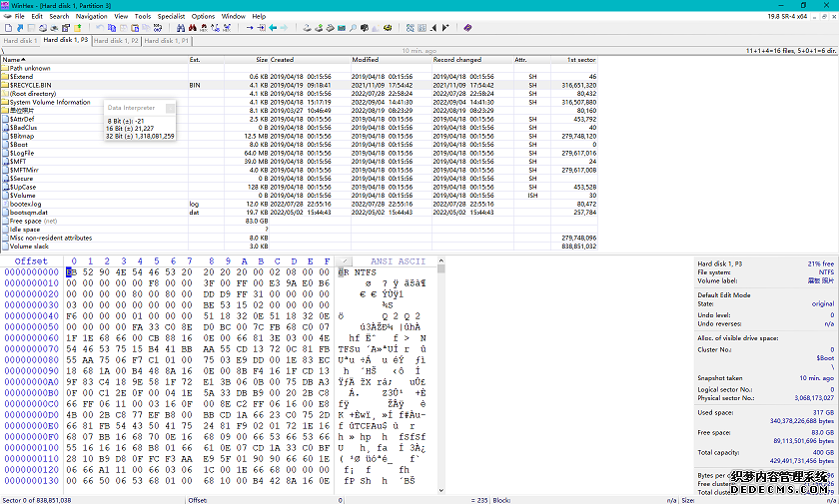Click the Open Folder toolbar icon
The image size is (839, 504).
pos(78,28)
